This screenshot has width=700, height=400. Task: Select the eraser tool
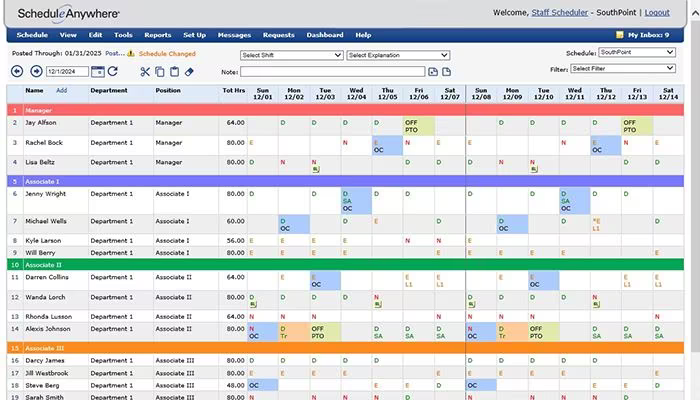pyautogui.click(x=189, y=71)
